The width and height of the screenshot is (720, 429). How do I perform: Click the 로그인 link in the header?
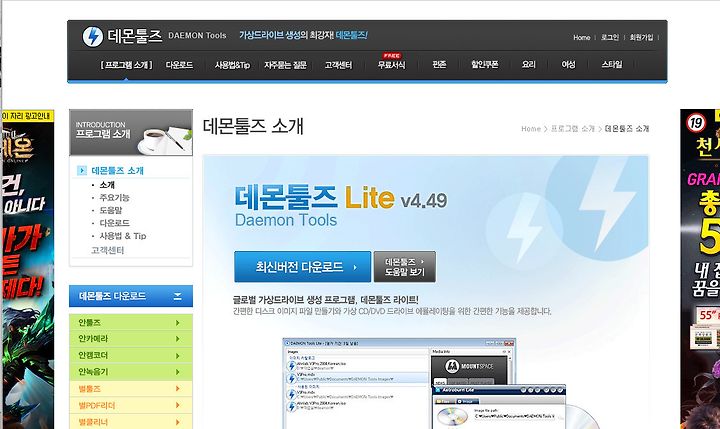pos(610,37)
